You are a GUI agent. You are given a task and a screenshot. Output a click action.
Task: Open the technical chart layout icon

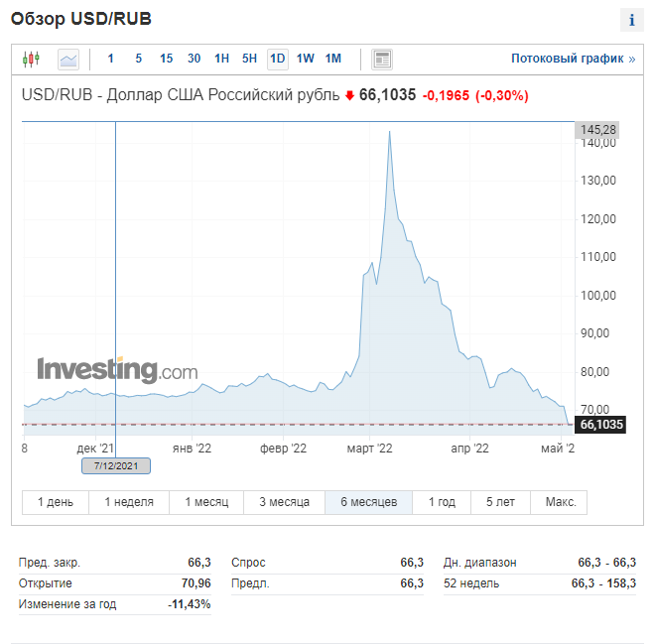pyautogui.click(x=382, y=60)
